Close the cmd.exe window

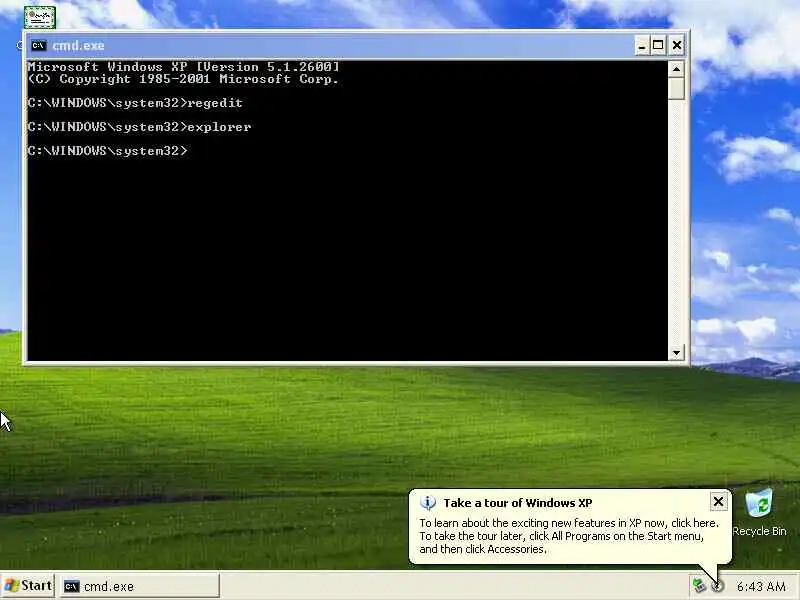pos(677,45)
